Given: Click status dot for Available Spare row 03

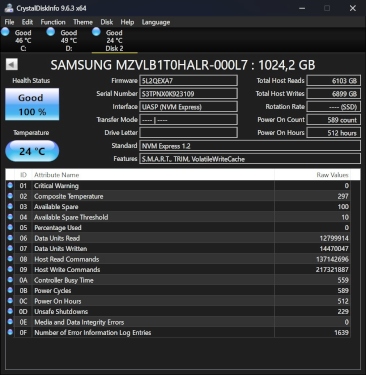Looking at the screenshot, I should pyautogui.click(x=10, y=206).
